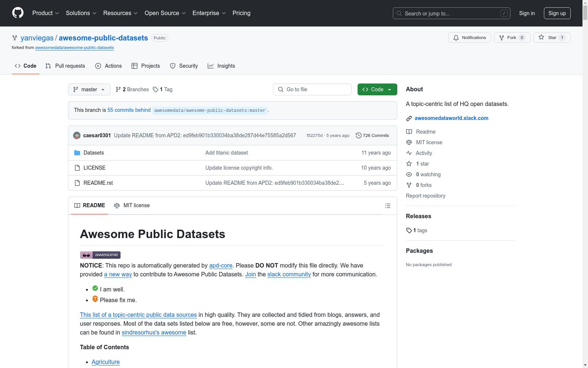Open the Datasets folder

pos(94,153)
